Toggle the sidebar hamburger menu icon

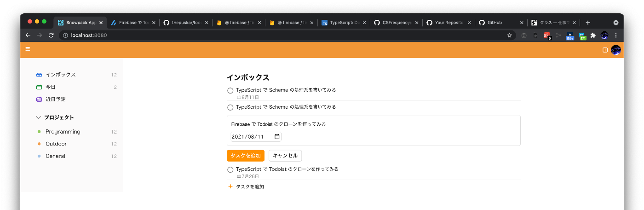tap(28, 49)
